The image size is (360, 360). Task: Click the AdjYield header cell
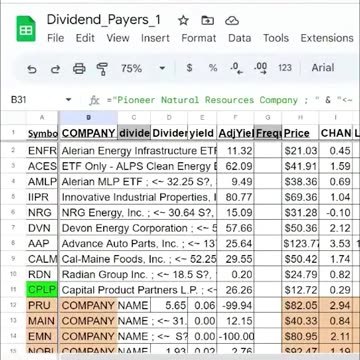tap(235, 133)
